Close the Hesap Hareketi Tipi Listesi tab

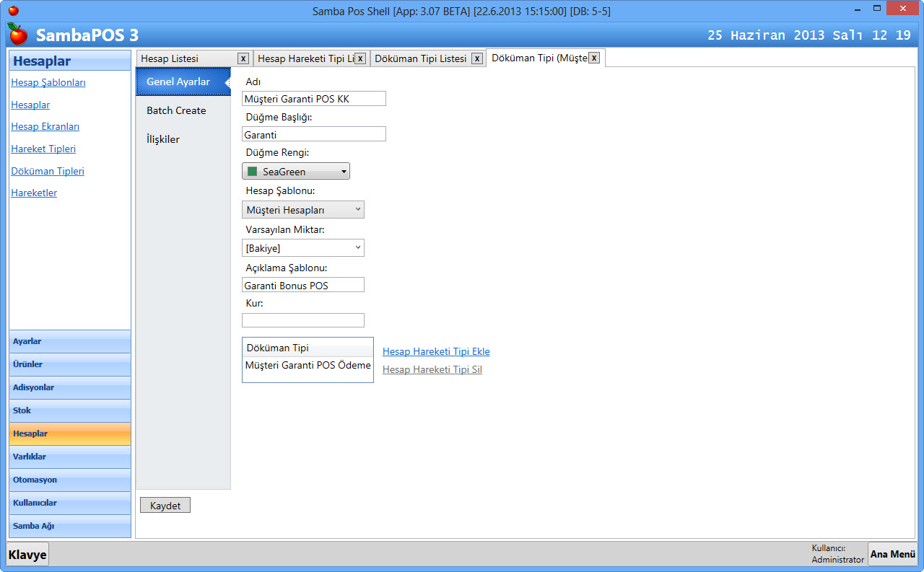point(360,58)
